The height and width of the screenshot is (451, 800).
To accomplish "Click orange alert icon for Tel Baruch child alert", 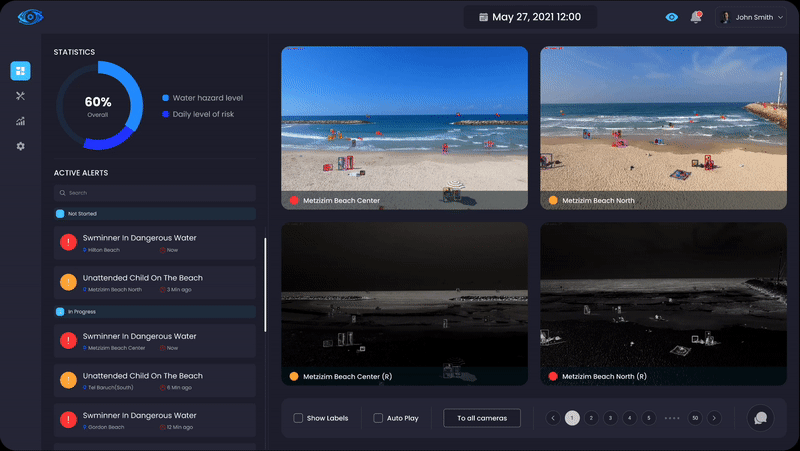I will [x=68, y=380].
